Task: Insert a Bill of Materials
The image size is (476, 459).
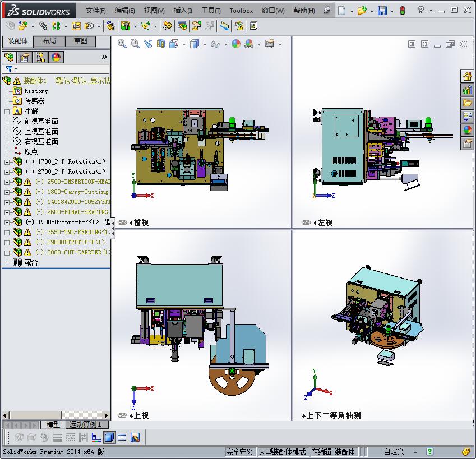Action: point(182,26)
